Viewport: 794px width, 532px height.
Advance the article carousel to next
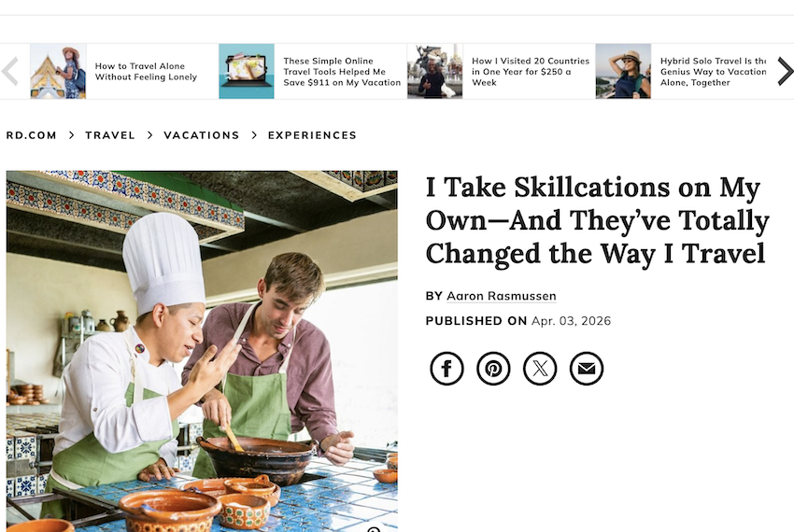[x=785, y=72]
